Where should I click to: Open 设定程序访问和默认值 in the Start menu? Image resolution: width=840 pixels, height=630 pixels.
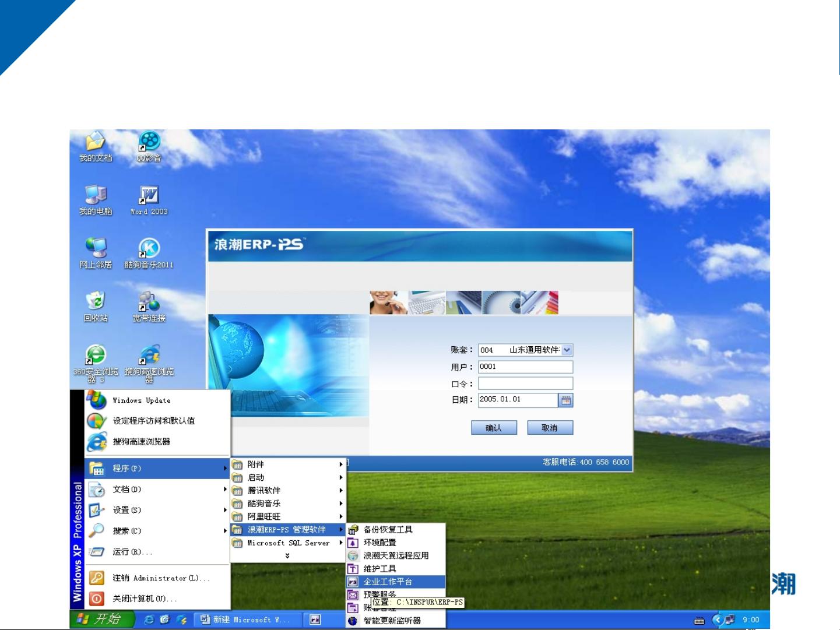pyautogui.click(x=157, y=421)
